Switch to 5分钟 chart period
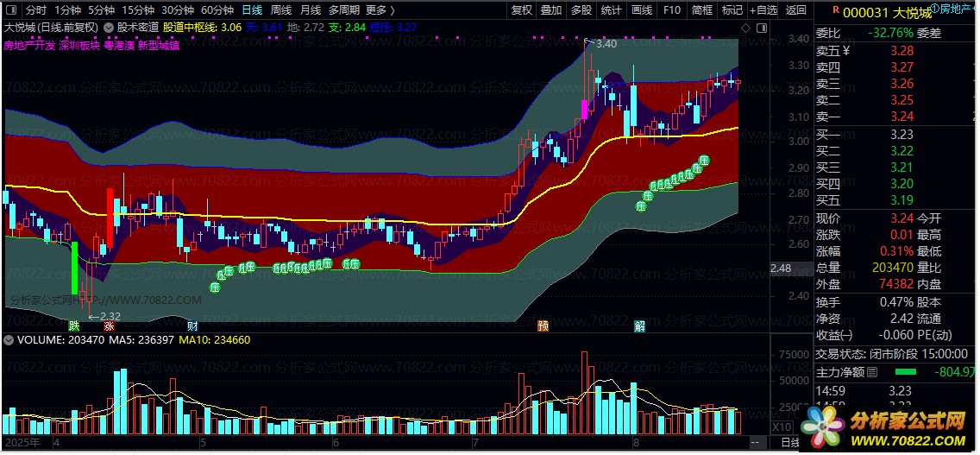 pos(101,10)
